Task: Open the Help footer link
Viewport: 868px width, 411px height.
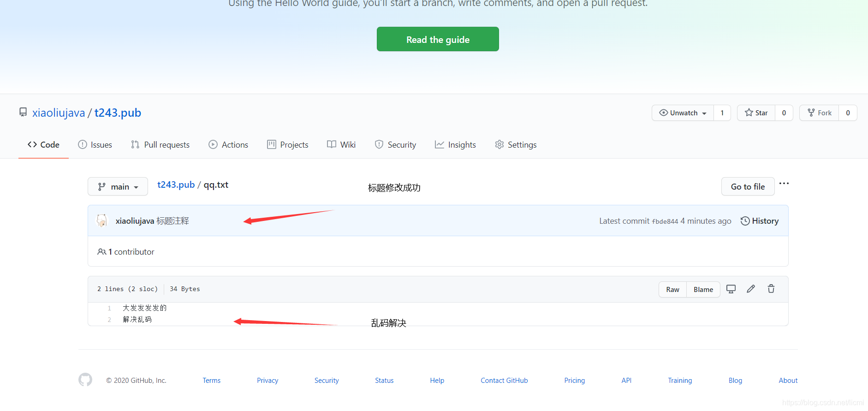Action: [x=437, y=380]
